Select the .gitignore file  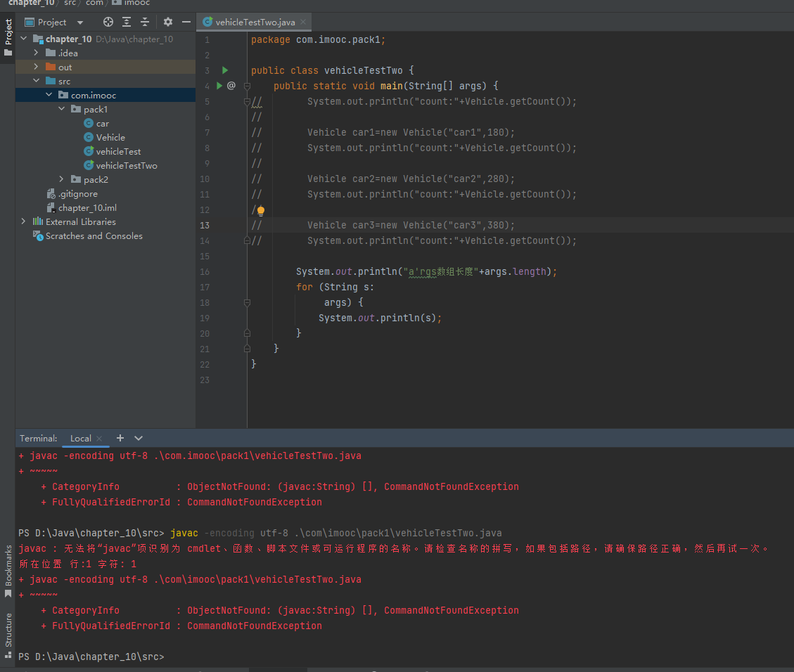pyautogui.click(x=77, y=194)
